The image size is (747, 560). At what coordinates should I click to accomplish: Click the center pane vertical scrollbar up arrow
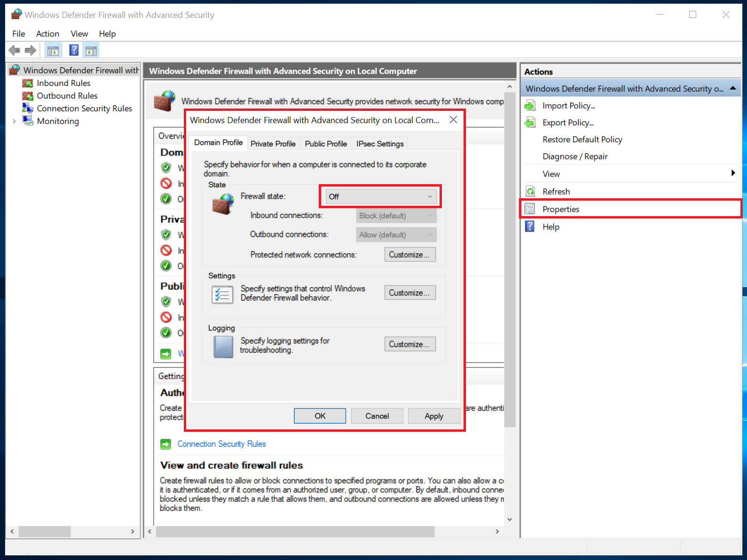tap(510, 87)
